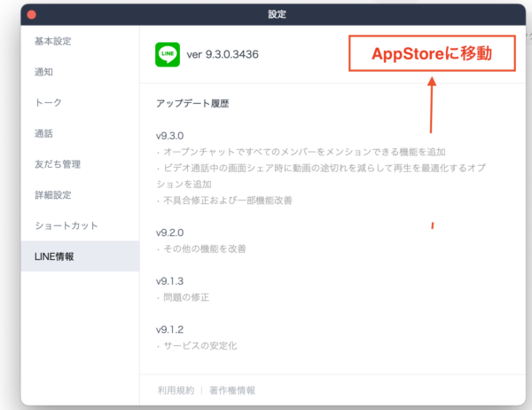Click the アップデート履歴 heading
532x410 pixels.
[x=192, y=103]
